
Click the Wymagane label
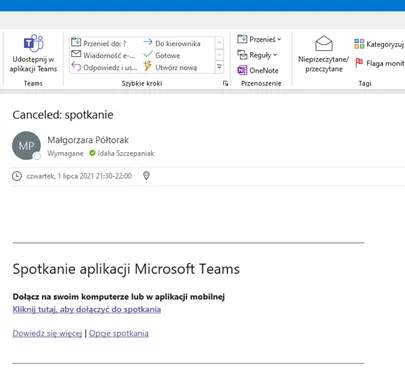[x=65, y=153]
